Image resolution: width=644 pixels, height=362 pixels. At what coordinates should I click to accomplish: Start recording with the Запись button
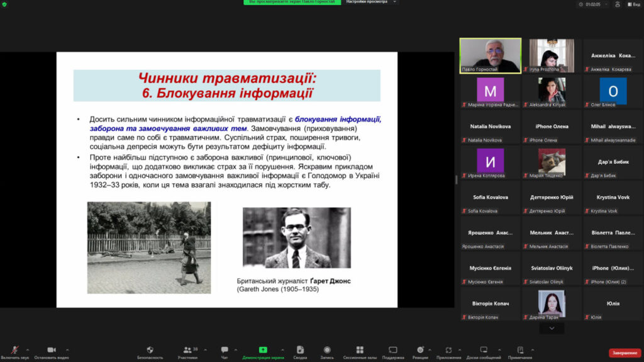pyautogui.click(x=327, y=350)
